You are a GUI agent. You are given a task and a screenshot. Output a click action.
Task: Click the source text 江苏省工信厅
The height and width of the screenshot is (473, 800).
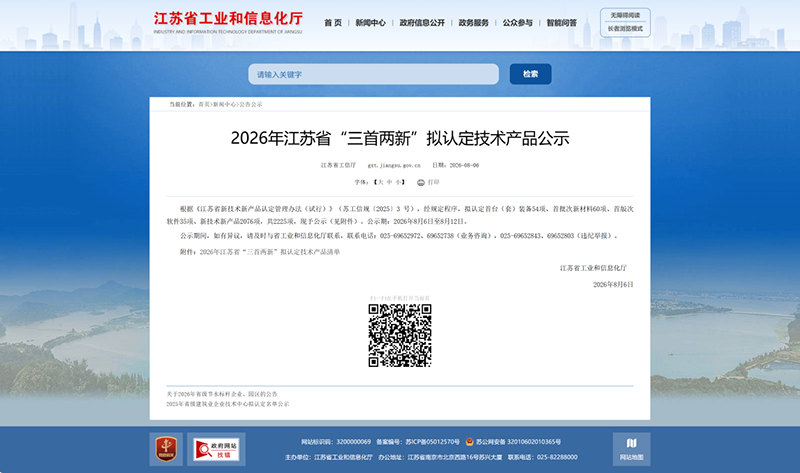pos(338,165)
